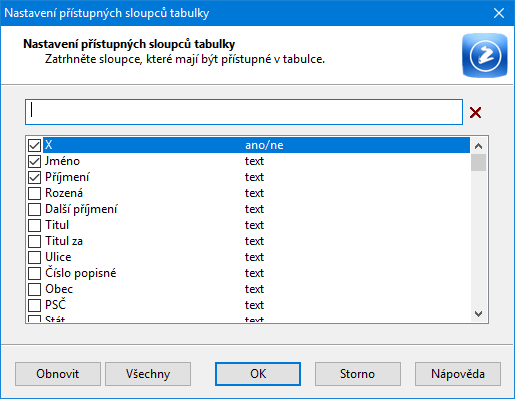Click the ano/ne type of row X
515x399 pixels.
coord(264,145)
